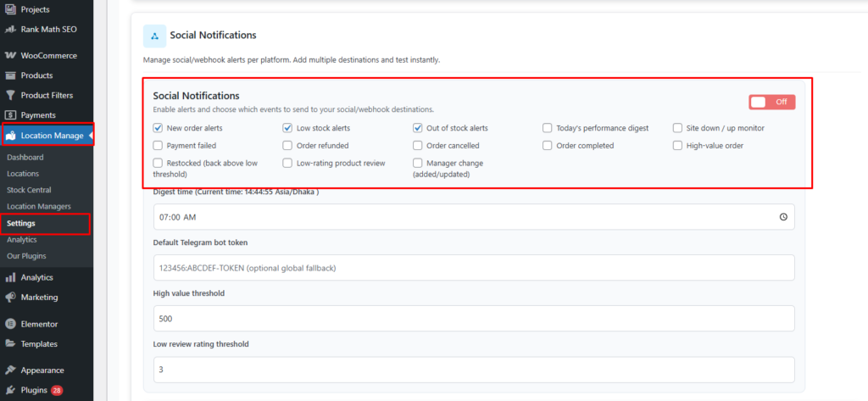Enable the Payment failed checkbox
Screen dimensions: 868x401
[x=158, y=145]
